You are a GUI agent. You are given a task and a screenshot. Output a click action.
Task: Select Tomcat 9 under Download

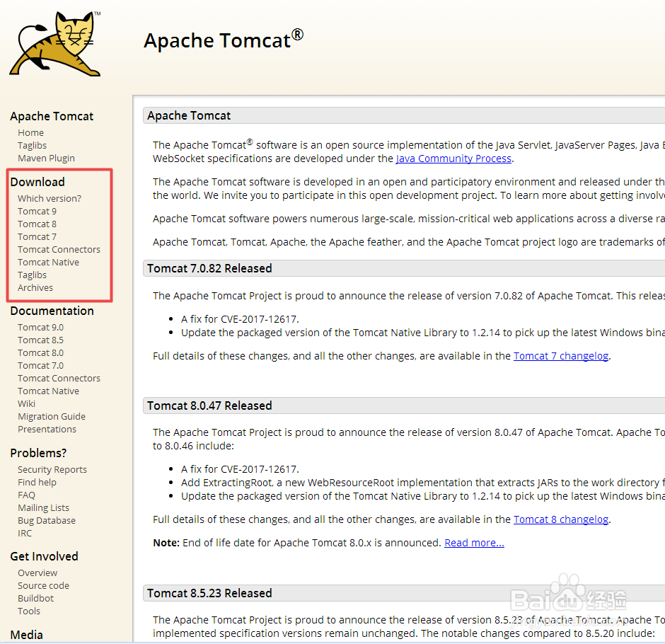(x=37, y=212)
